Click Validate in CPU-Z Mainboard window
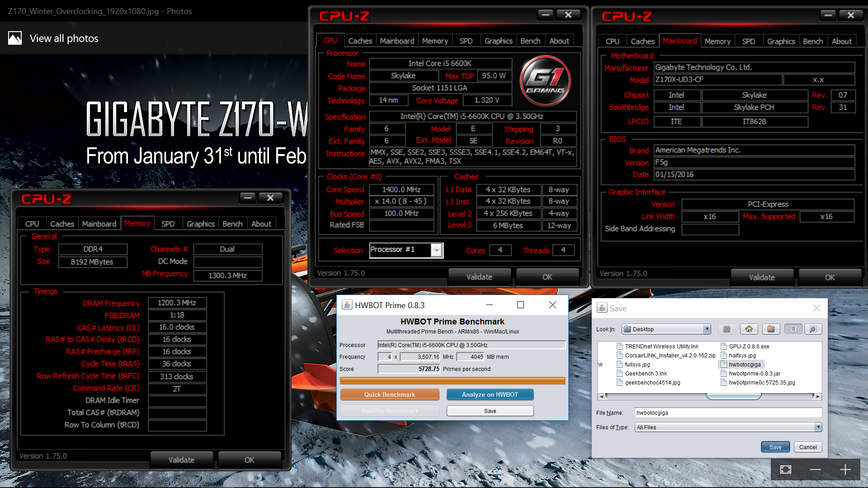The width and height of the screenshot is (868, 488). click(x=762, y=277)
